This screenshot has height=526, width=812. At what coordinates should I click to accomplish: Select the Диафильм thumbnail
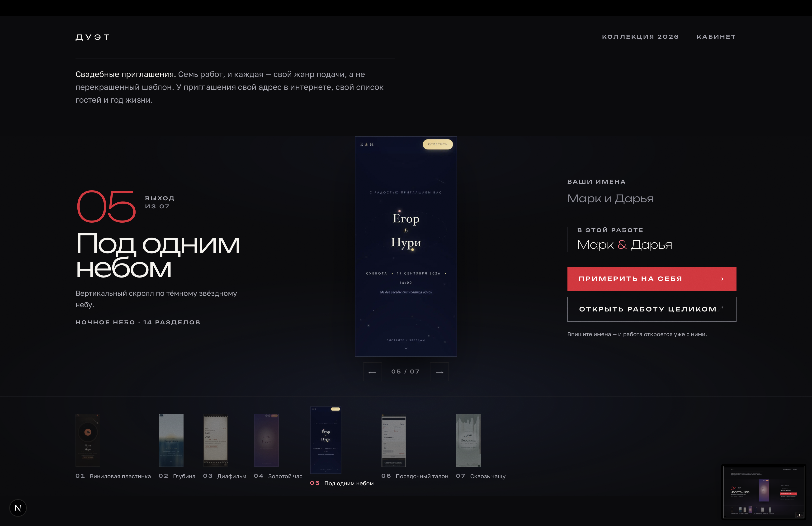tap(216, 440)
